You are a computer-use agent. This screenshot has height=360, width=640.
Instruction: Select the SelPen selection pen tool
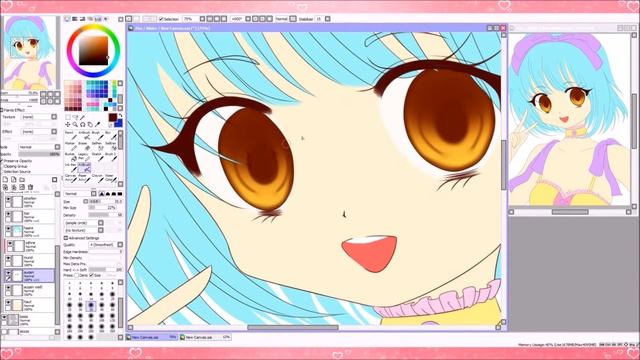[98, 147]
